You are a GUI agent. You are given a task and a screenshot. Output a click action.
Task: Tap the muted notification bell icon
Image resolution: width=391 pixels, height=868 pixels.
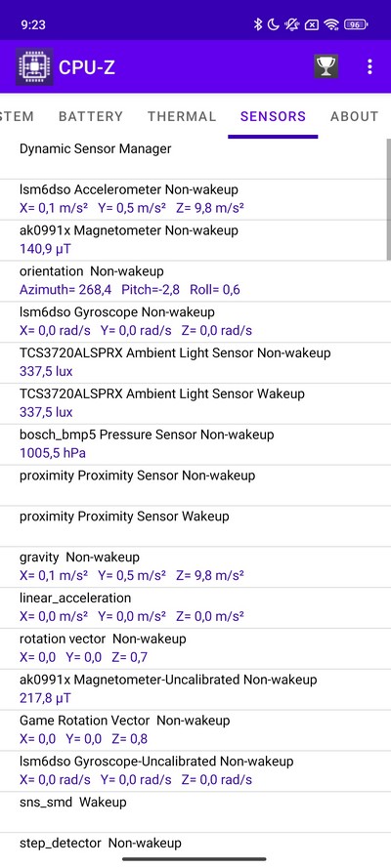[x=292, y=24]
